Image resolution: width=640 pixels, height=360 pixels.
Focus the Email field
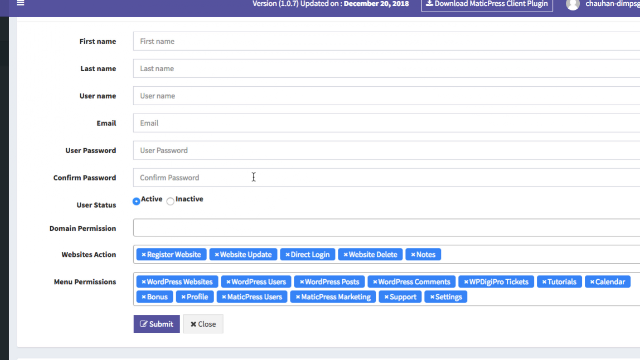coord(386,123)
